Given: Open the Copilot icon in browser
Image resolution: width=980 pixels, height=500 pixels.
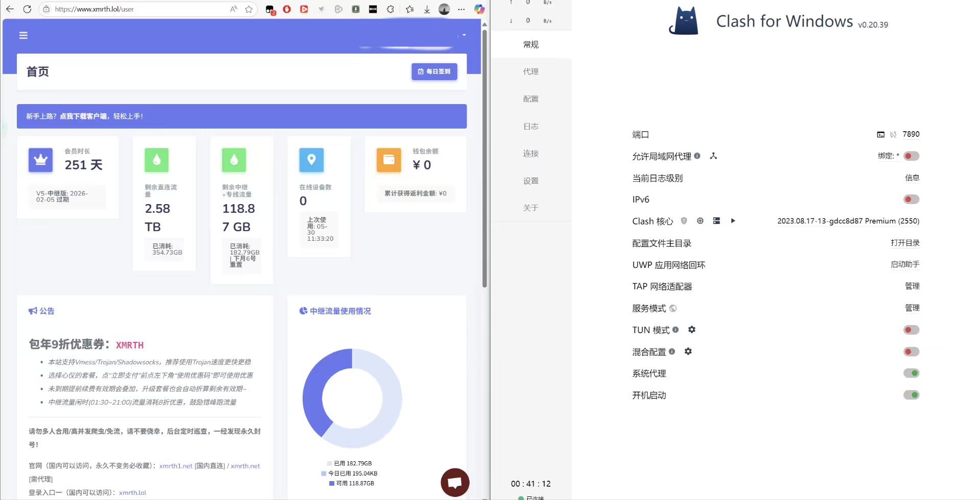Looking at the screenshot, I should click(479, 9).
